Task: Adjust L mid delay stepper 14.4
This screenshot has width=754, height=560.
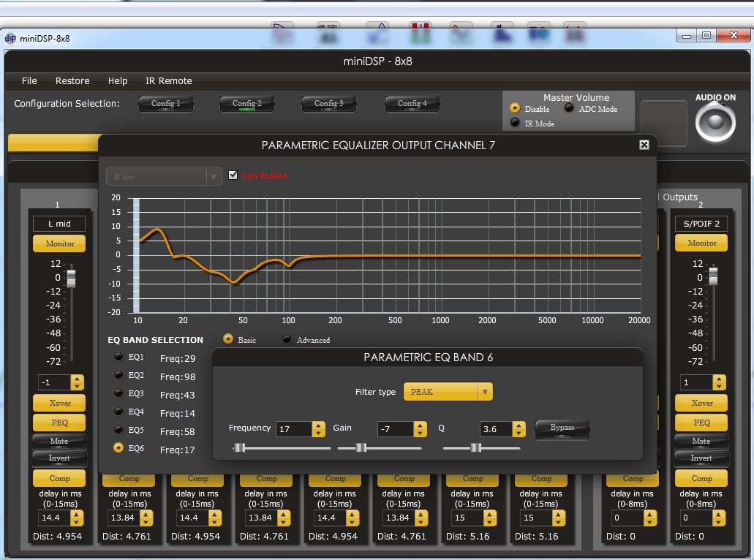Action: pos(77,518)
